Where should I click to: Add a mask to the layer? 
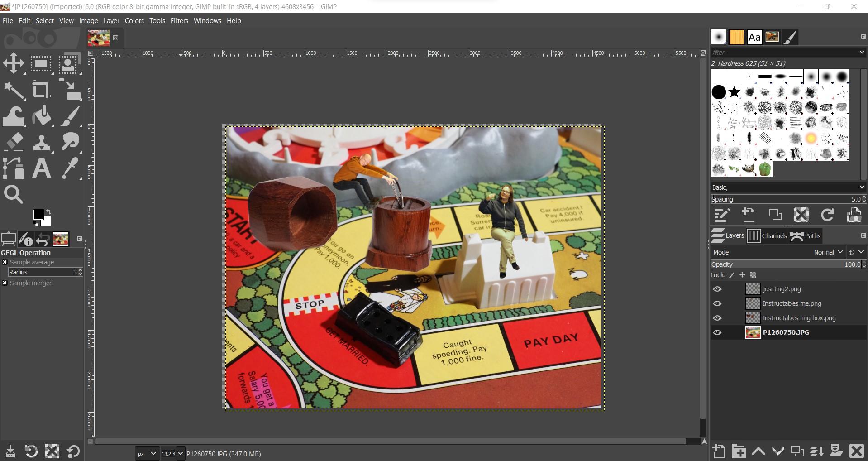point(836,451)
